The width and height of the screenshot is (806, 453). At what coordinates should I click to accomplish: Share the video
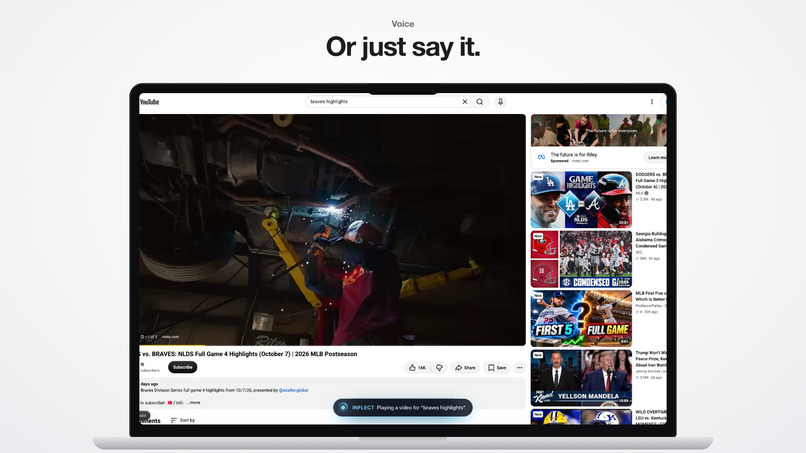[465, 368]
